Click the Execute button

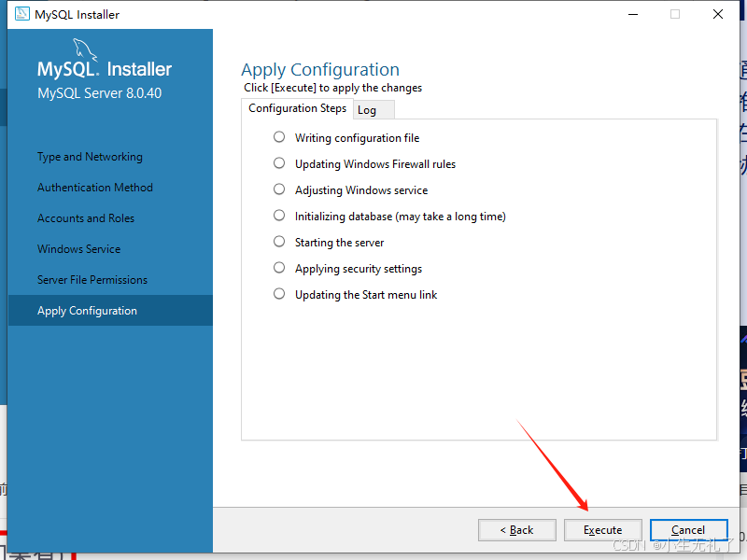tap(602, 529)
